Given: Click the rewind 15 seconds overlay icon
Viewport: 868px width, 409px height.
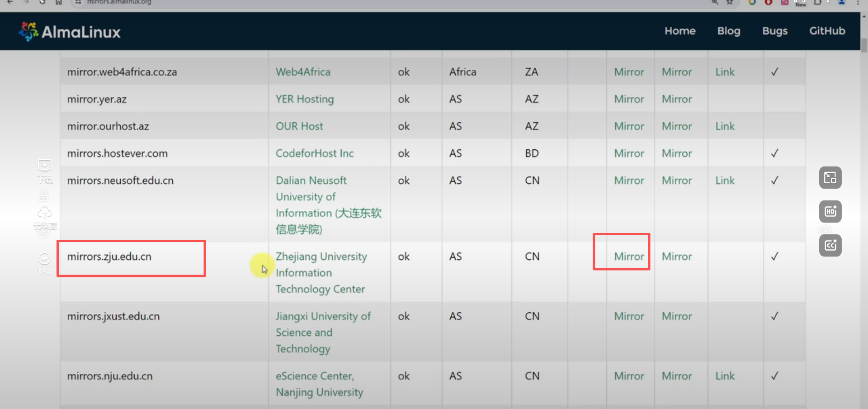Looking at the screenshot, I should pyautogui.click(x=43, y=233).
